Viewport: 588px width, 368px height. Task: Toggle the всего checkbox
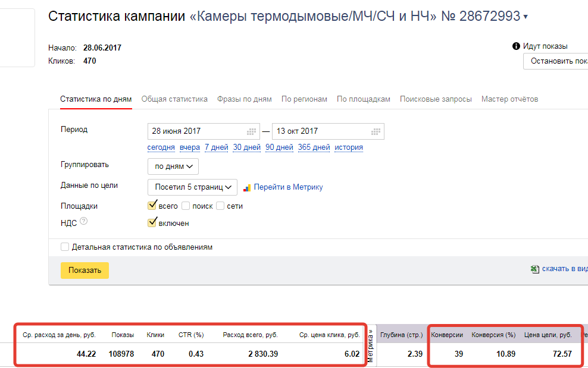(x=152, y=205)
